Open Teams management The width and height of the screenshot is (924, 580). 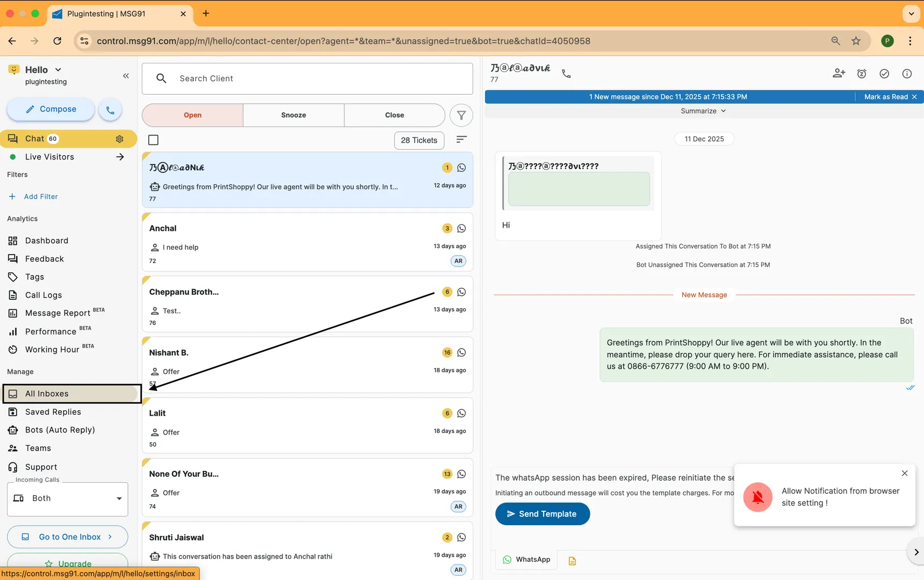[x=38, y=448]
